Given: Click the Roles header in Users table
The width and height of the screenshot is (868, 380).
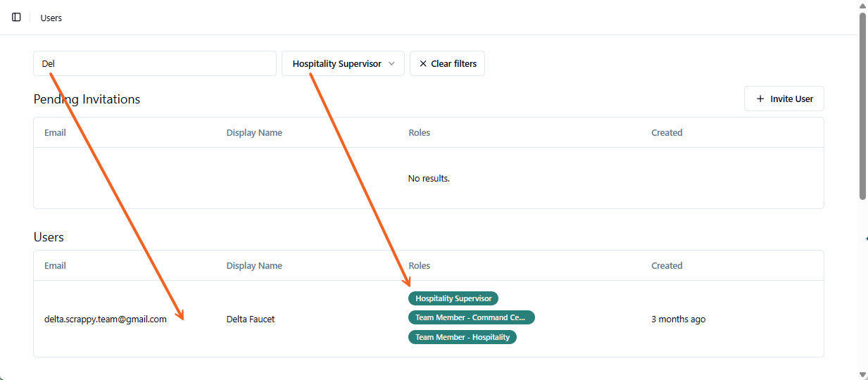Looking at the screenshot, I should coord(419,265).
